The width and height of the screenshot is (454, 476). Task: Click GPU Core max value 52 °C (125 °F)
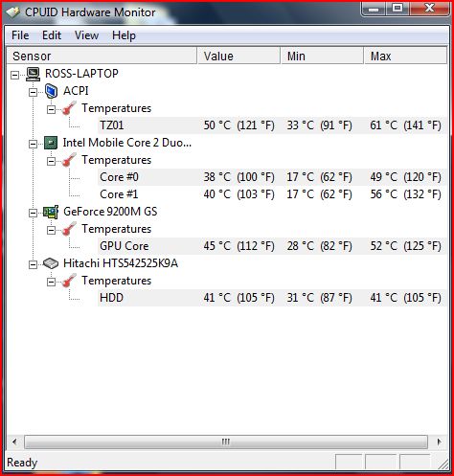[x=405, y=246]
